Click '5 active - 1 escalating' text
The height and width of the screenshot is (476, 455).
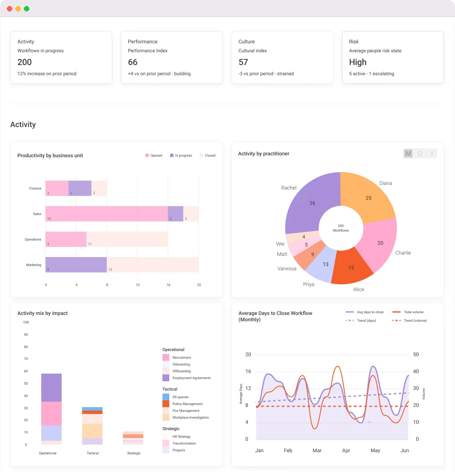(x=372, y=74)
